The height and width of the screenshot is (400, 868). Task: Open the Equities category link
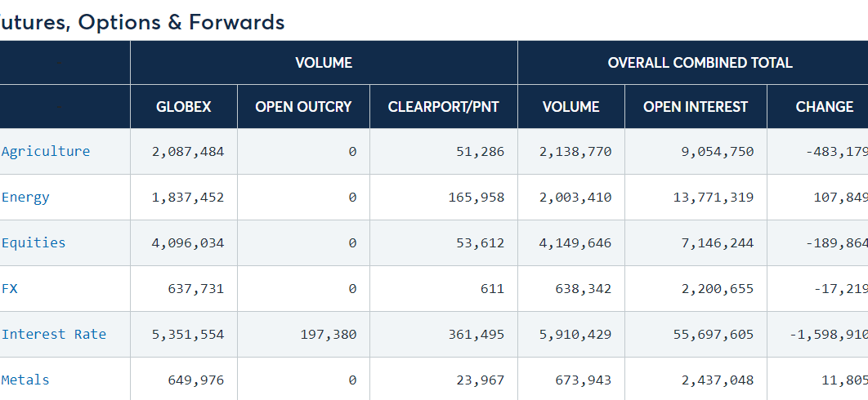(34, 242)
